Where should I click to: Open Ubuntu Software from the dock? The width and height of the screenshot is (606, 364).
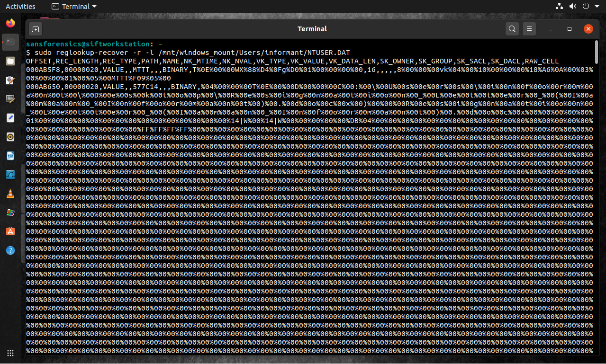tap(10, 231)
